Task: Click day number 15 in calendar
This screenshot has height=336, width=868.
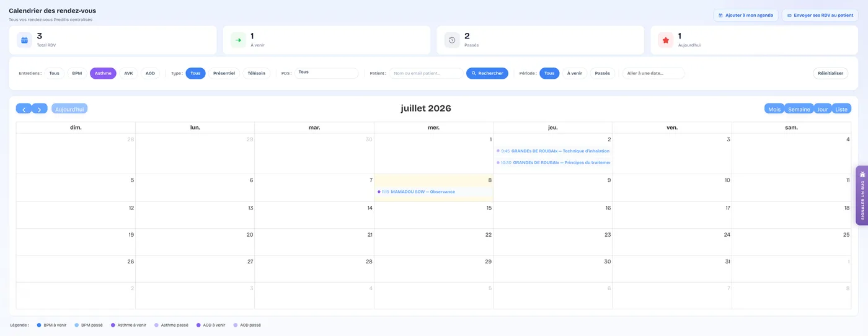Action: (x=489, y=208)
